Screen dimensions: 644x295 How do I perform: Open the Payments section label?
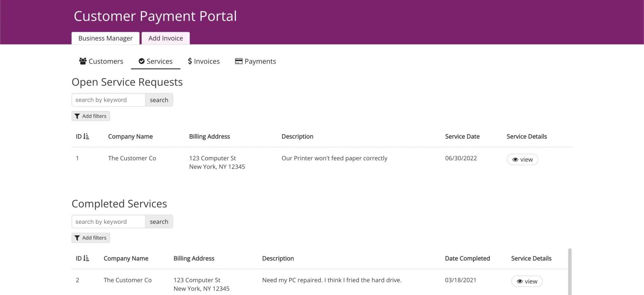pyautogui.click(x=260, y=61)
